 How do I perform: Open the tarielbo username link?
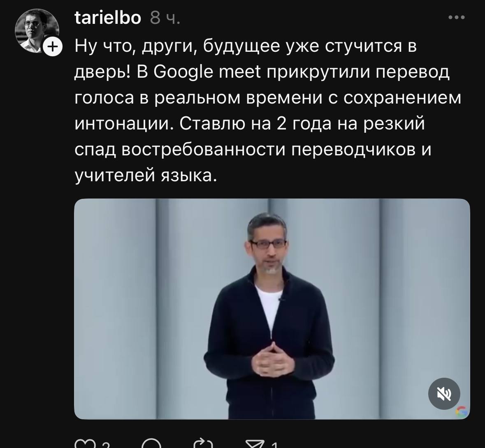tap(108, 17)
